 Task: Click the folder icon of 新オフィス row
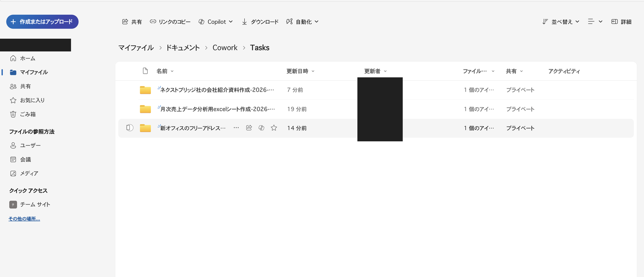[x=145, y=128]
